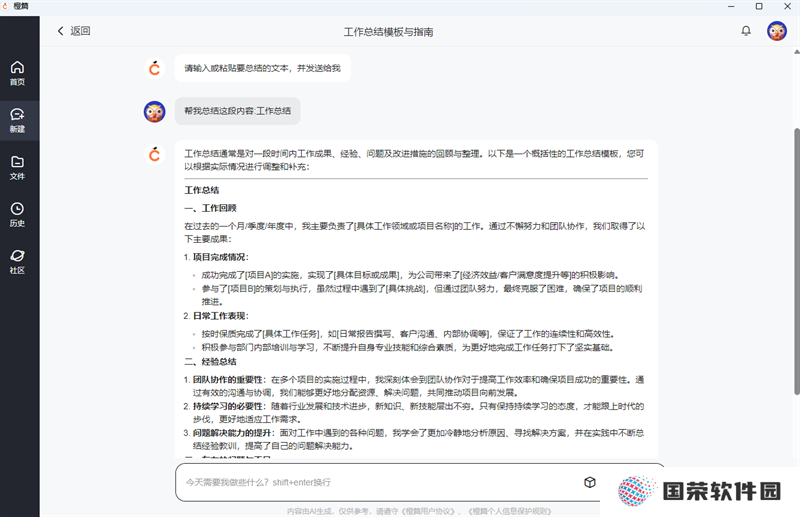Click the user message 帮我总结这段内容:工作总结

pos(238,111)
